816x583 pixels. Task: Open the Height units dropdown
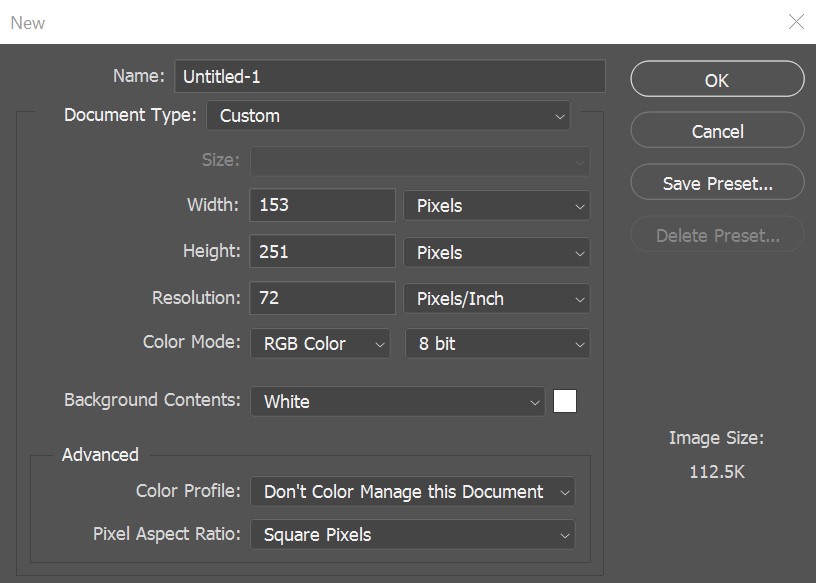497,251
